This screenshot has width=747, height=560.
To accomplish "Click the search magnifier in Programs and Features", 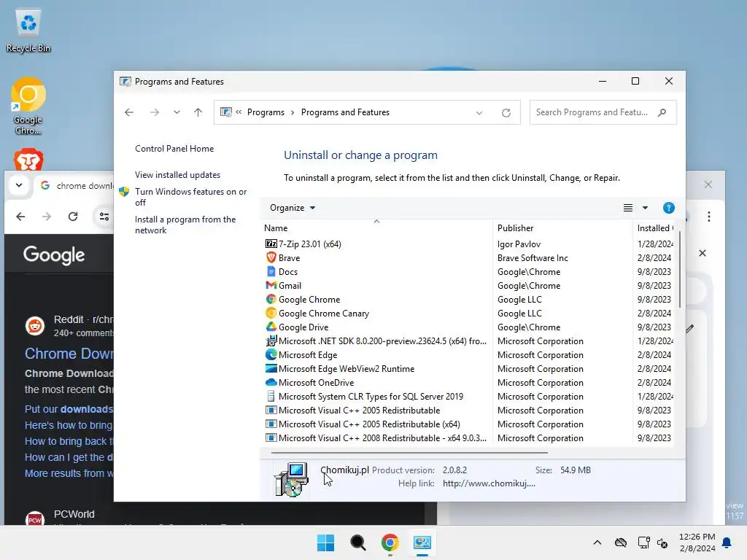I will pyautogui.click(x=662, y=112).
